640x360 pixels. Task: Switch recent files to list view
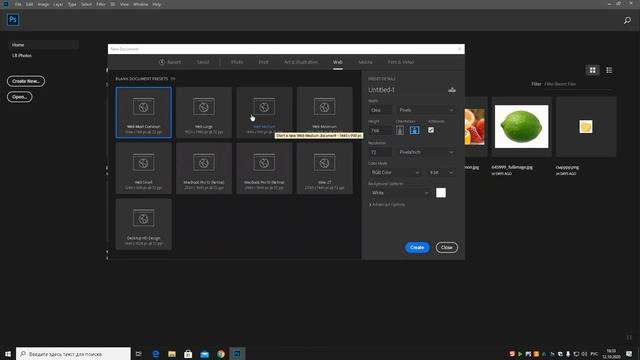click(609, 70)
